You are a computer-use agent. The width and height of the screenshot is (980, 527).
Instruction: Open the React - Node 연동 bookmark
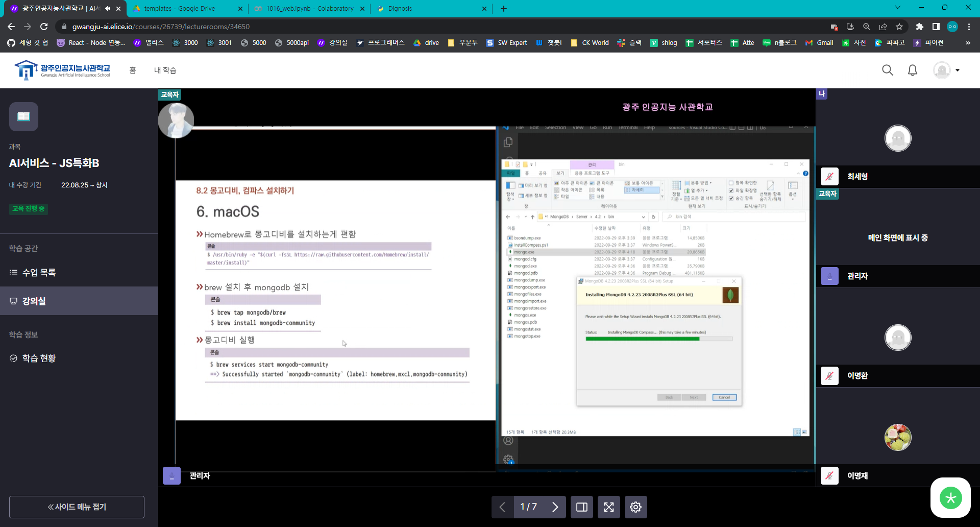90,43
